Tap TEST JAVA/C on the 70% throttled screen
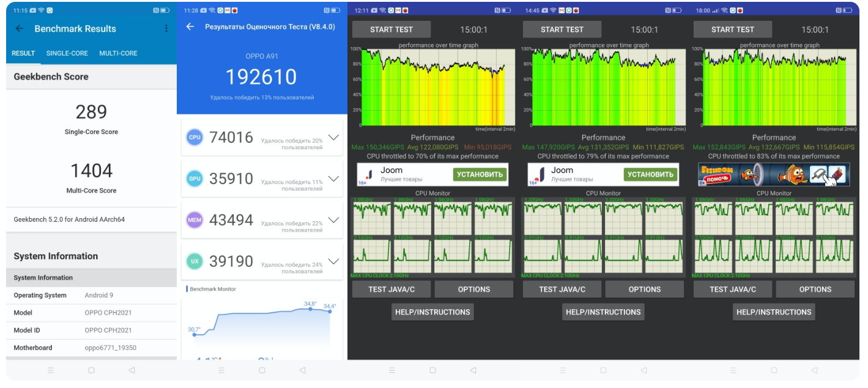Image resolution: width=868 pixels, height=388 pixels. click(391, 289)
